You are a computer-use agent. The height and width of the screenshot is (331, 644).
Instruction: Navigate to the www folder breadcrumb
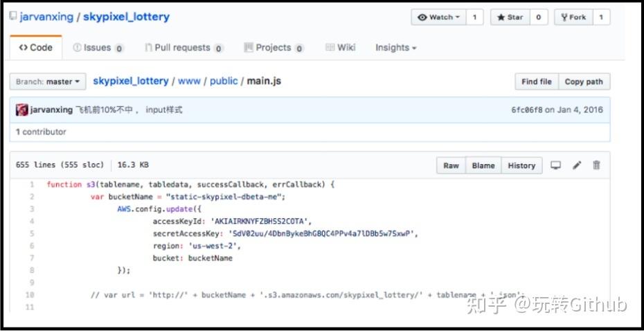pos(189,81)
